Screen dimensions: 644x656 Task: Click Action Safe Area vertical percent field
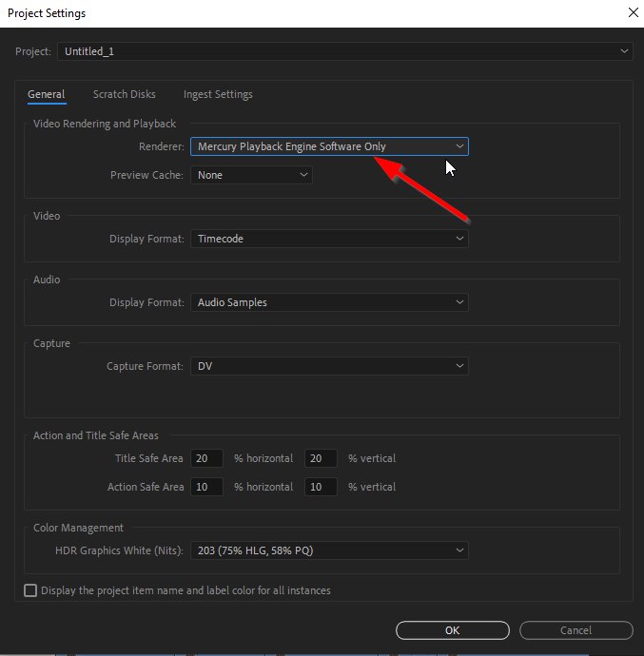(x=321, y=487)
